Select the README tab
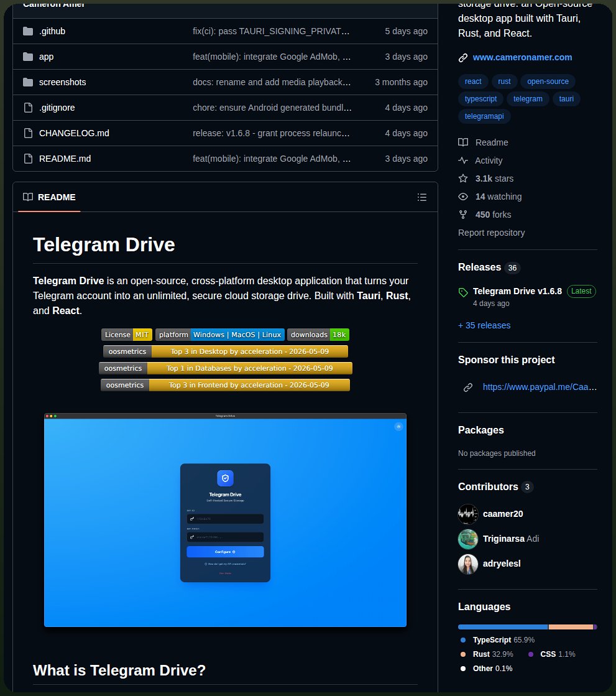Image resolution: width=616 pixels, height=696 pixels. [49, 197]
